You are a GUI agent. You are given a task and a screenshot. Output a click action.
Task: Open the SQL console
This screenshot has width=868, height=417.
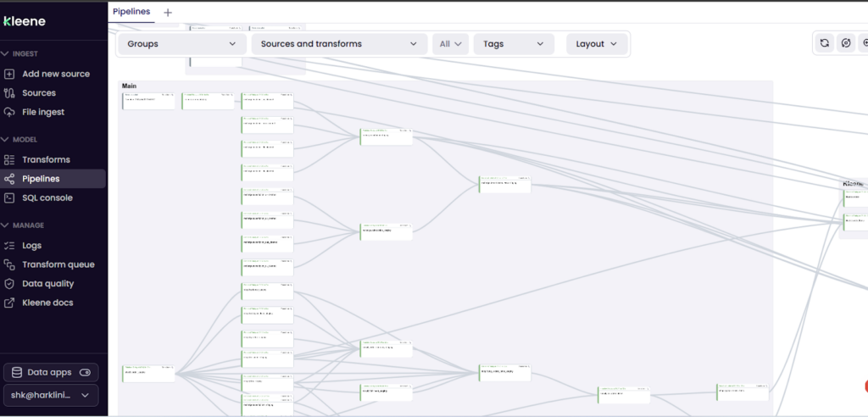[47, 197]
